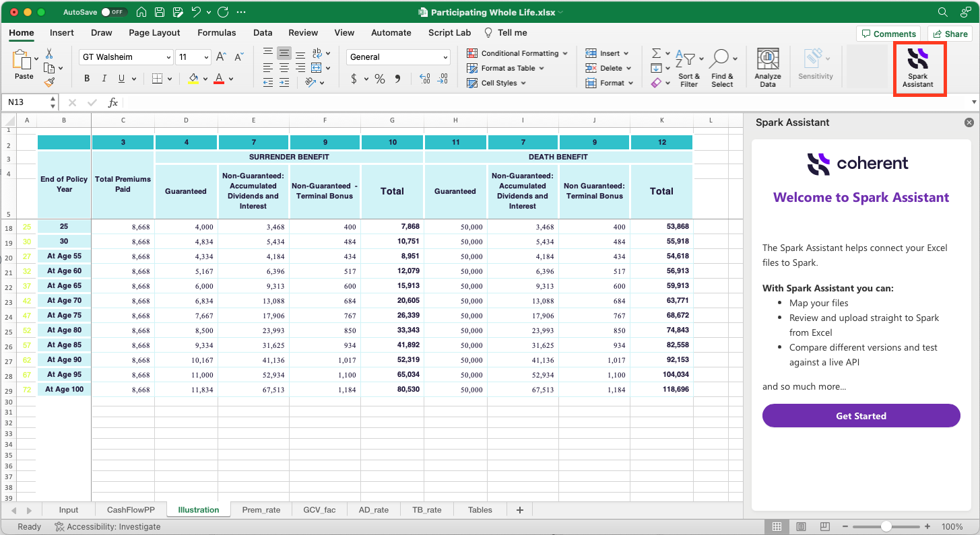980x535 pixels.
Task: Apply Bold formatting to cell
Action: [87, 79]
